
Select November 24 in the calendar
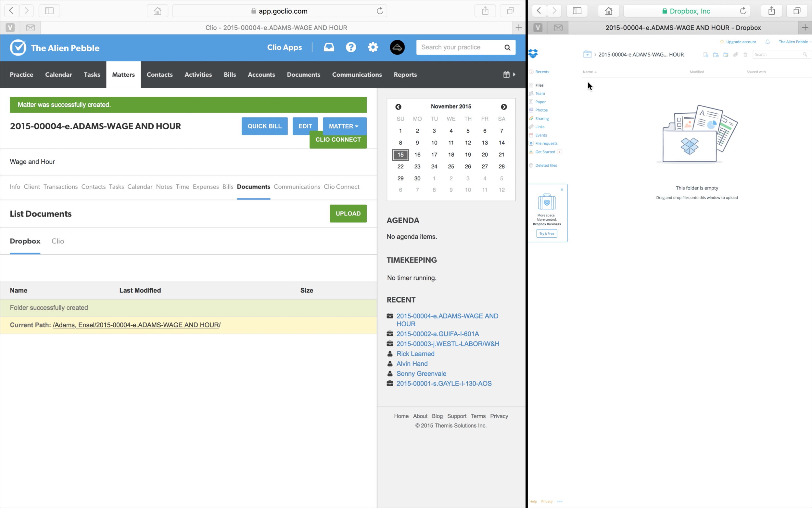pyautogui.click(x=434, y=167)
